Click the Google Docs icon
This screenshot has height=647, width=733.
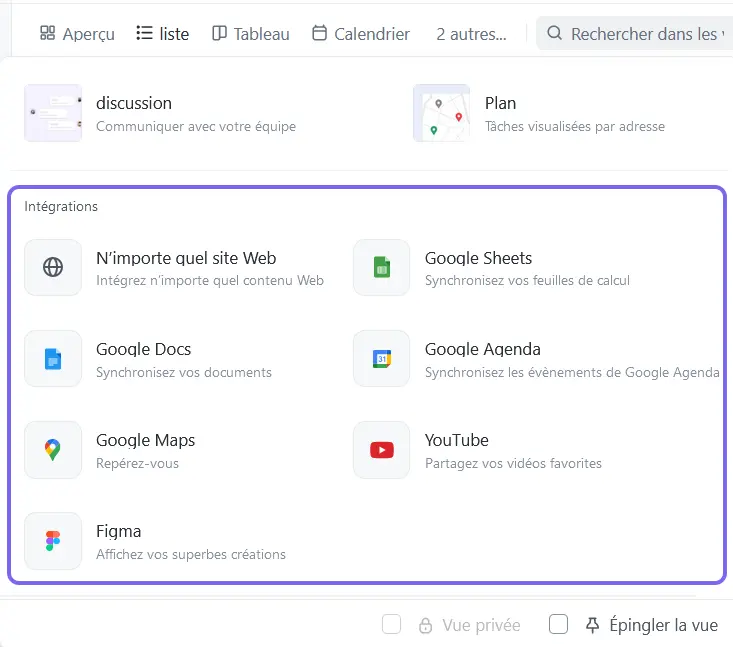[x=53, y=359]
